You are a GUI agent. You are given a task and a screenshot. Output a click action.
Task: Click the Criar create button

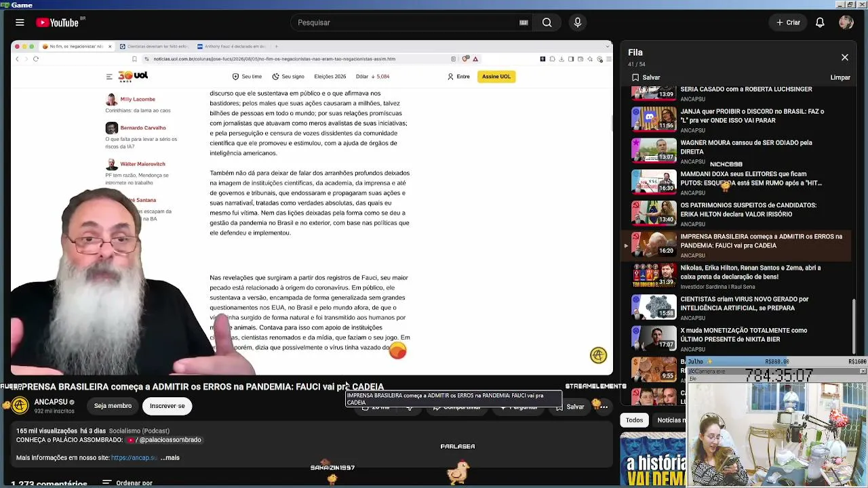pos(789,22)
